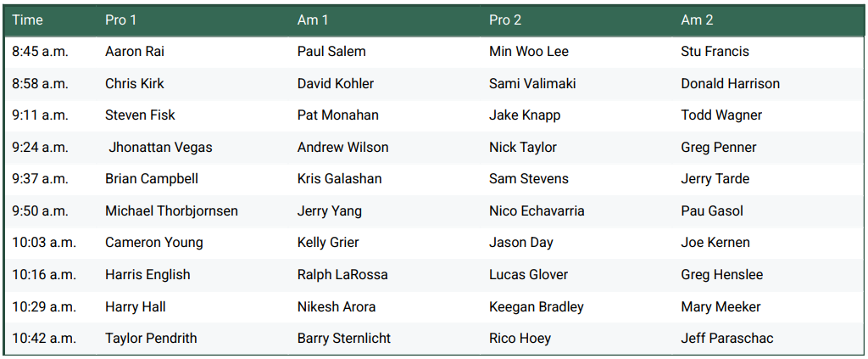Select the Am 1 column header
This screenshot has width=868, height=359.
313,20
